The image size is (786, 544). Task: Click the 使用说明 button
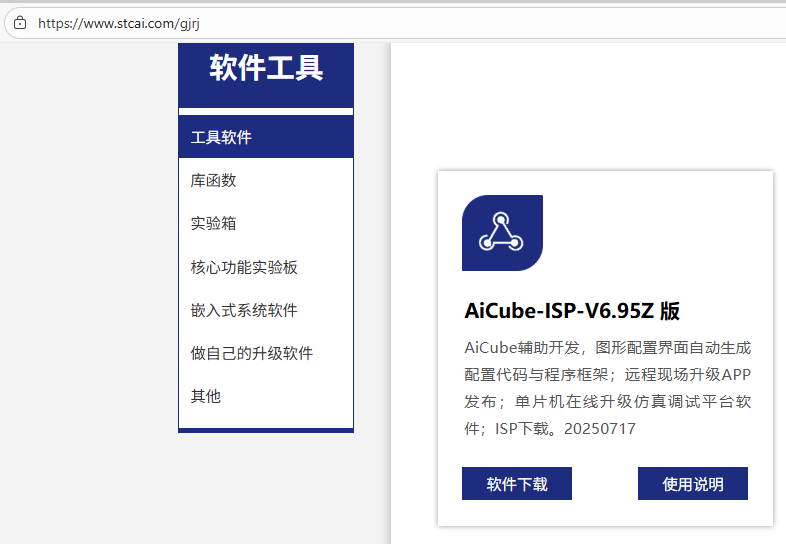click(693, 484)
